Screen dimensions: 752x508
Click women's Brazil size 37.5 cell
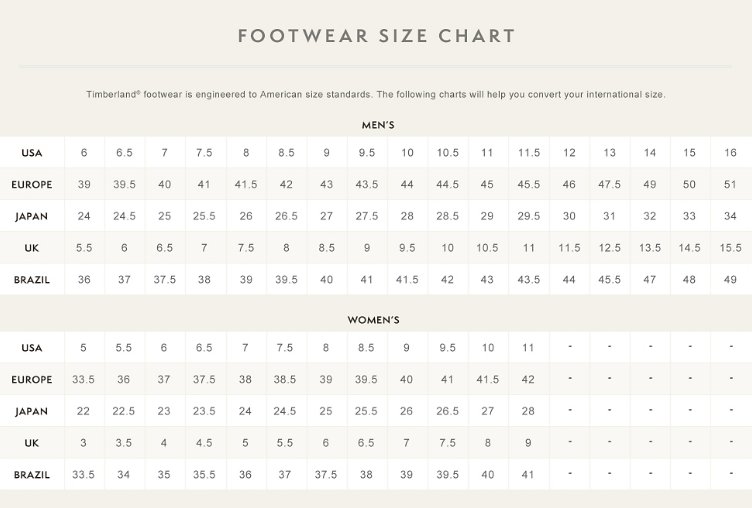click(326, 474)
